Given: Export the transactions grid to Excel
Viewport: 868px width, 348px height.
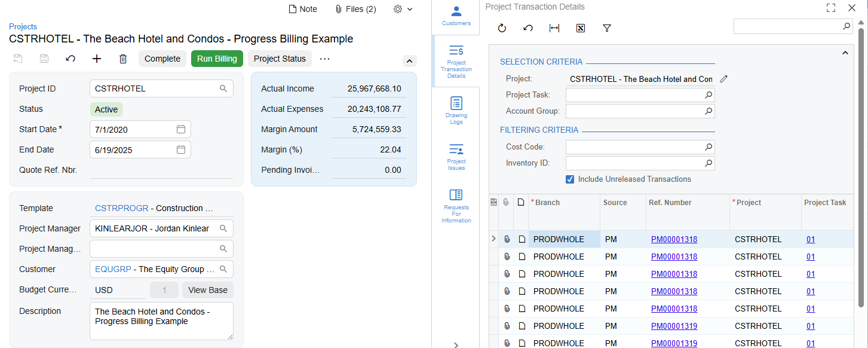Looking at the screenshot, I should tap(580, 28).
